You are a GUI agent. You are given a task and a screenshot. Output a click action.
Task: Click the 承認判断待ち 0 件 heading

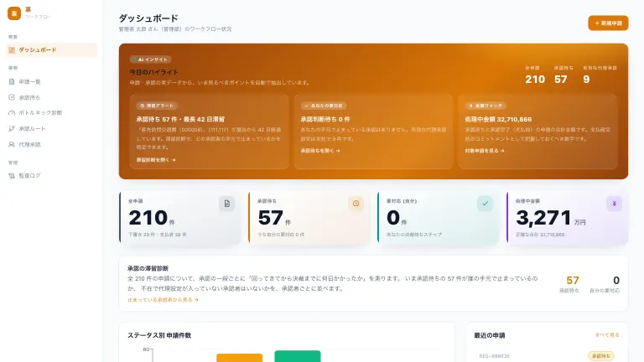coord(325,119)
